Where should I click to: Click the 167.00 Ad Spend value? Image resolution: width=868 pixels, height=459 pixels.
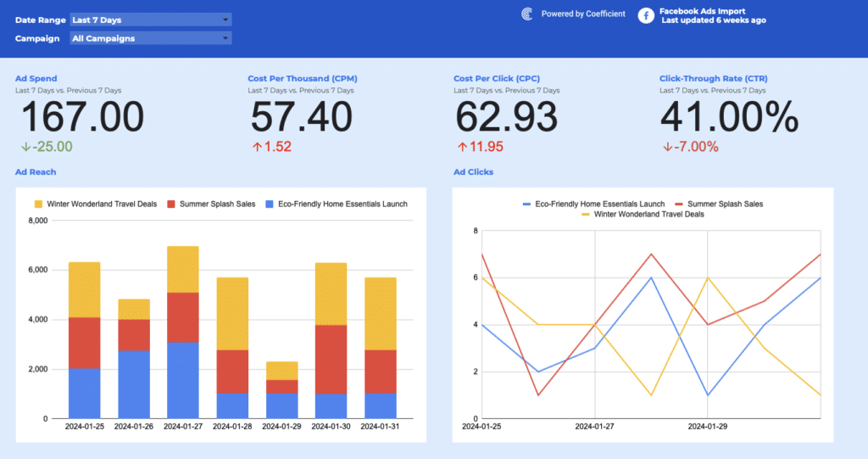point(82,116)
